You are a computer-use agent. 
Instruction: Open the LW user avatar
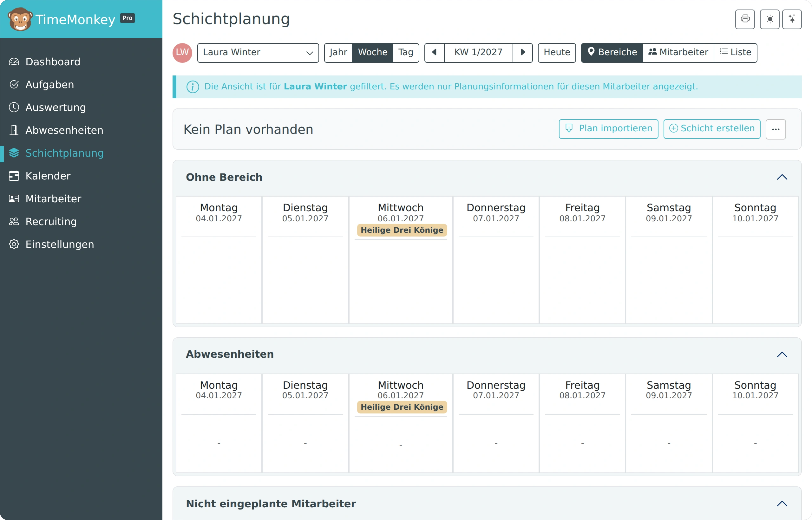tap(182, 53)
